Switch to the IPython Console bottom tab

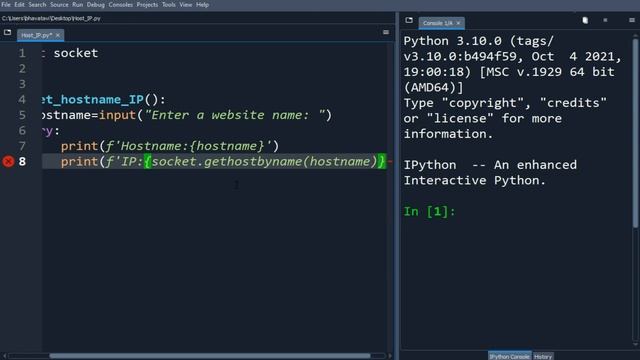(x=509, y=356)
